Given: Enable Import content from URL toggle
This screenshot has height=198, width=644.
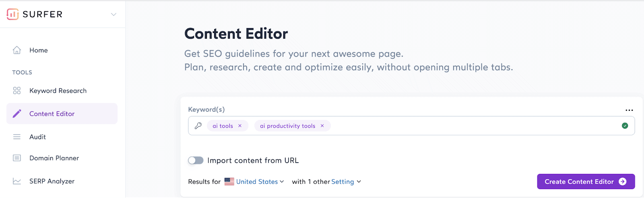Looking at the screenshot, I should point(196,161).
